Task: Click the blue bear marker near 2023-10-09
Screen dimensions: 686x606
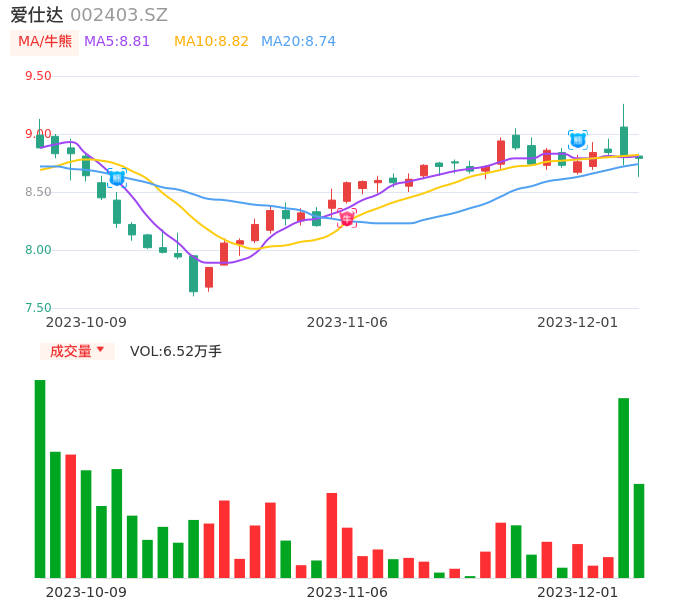Action: 117,178
